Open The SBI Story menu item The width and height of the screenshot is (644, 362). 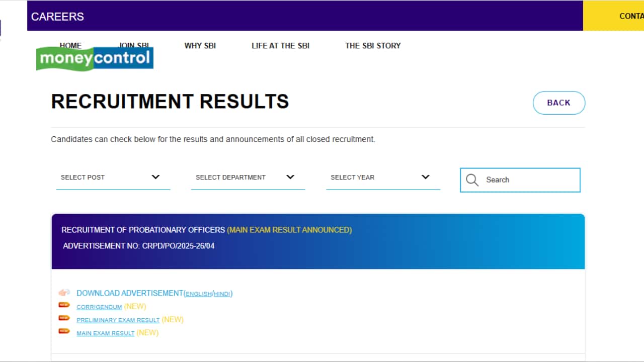pos(373,46)
